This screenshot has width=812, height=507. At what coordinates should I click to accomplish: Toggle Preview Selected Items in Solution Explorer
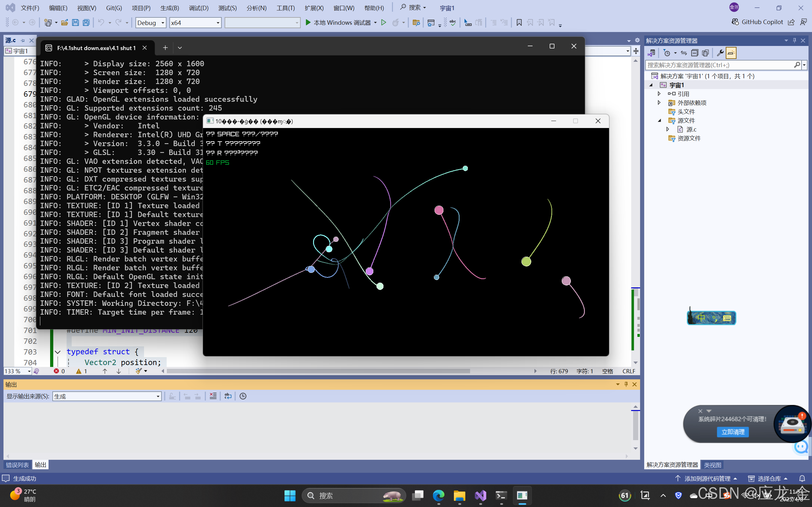click(730, 53)
